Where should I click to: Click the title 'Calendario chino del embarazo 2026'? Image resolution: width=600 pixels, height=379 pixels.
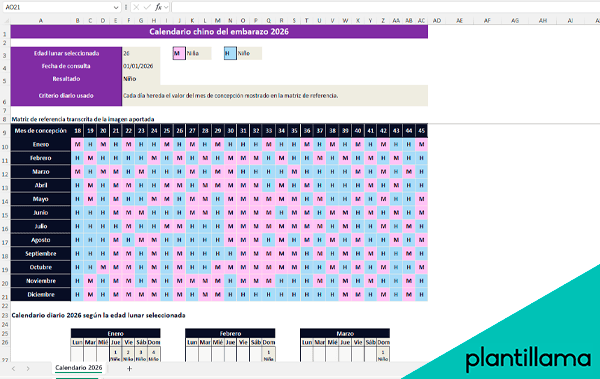pos(219,32)
